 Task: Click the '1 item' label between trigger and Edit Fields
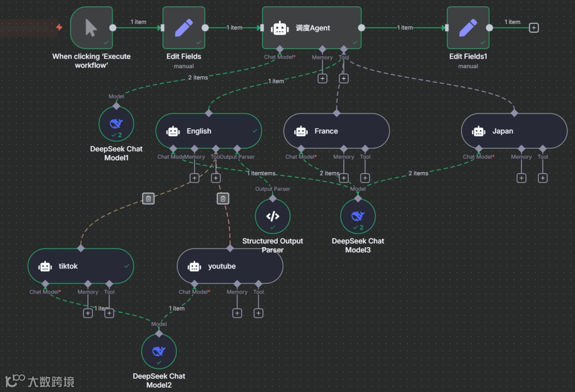coord(138,22)
